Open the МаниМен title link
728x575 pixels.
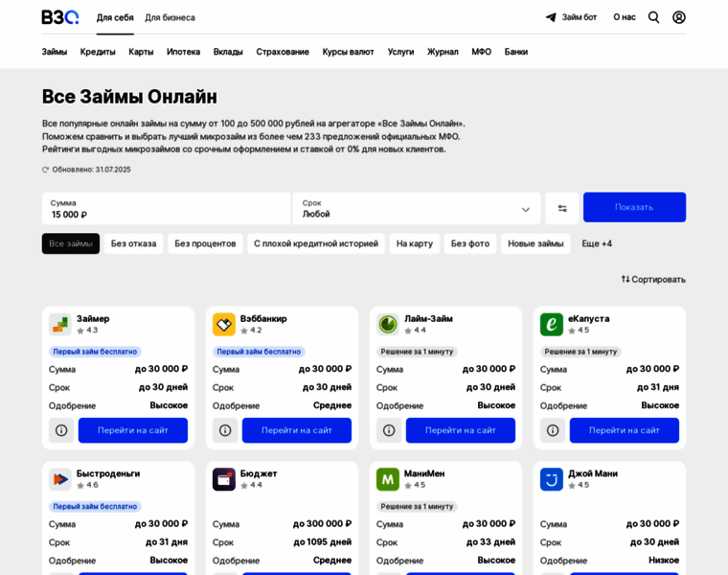click(424, 473)
